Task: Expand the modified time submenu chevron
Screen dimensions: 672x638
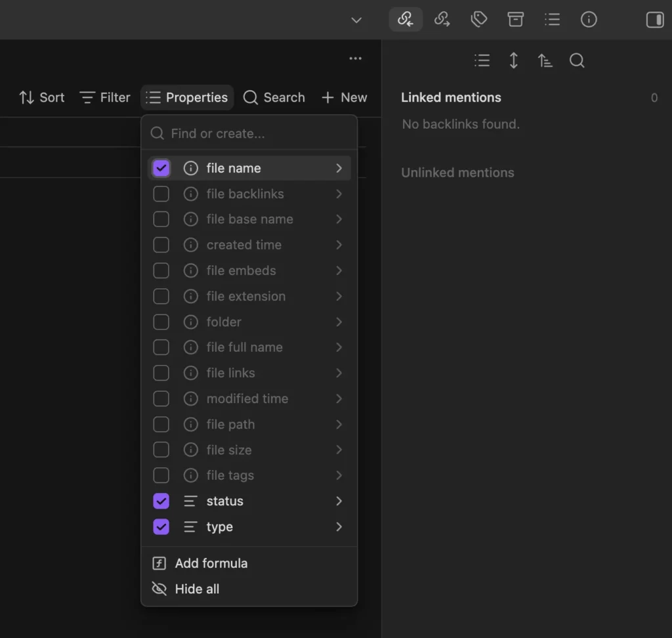Action: 339,399
